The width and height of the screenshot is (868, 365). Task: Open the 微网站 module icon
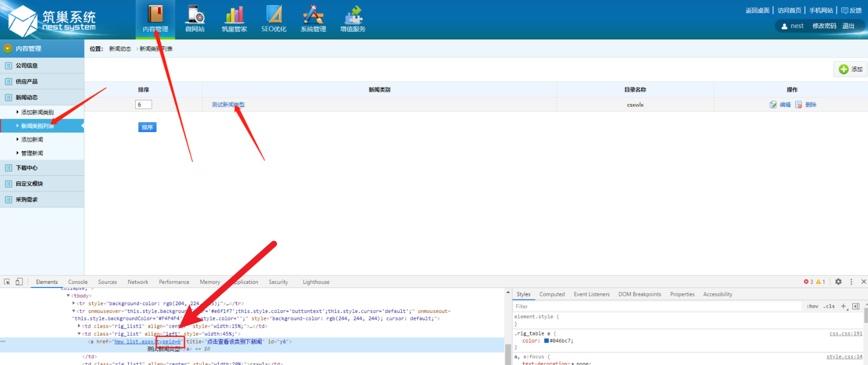tap(195, 16)
